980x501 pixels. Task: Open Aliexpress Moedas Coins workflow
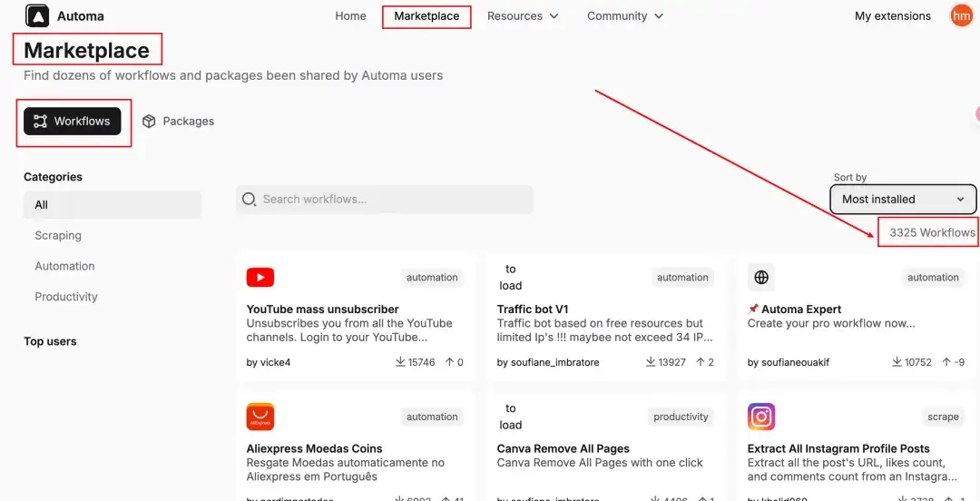[314, 448]
